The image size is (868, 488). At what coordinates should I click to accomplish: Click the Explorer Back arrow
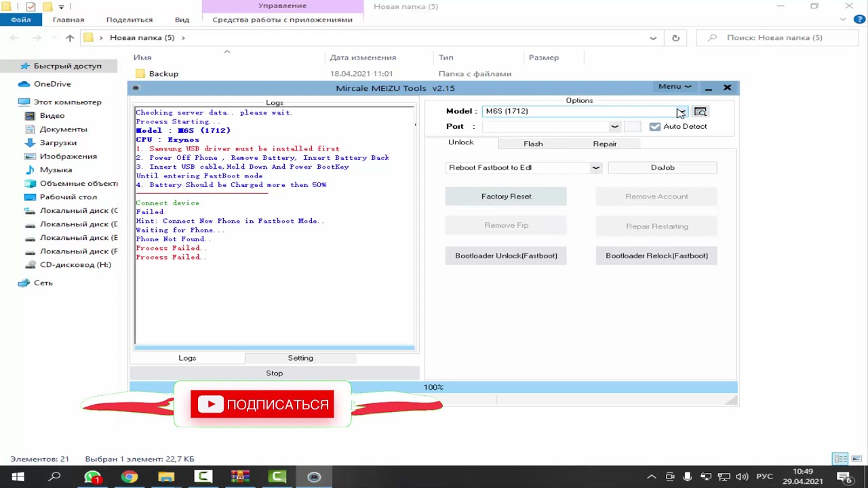(x=16, y=38)
